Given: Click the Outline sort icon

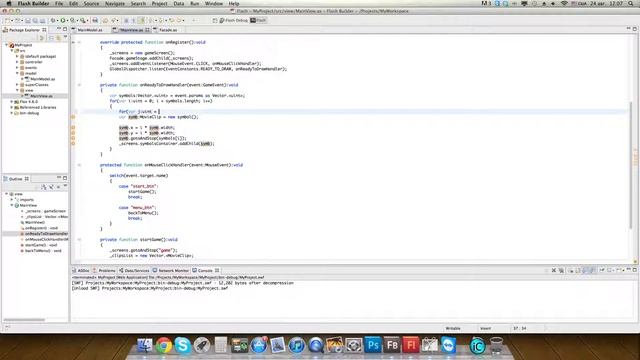Looking at the screenshot, I should point(44,187).
